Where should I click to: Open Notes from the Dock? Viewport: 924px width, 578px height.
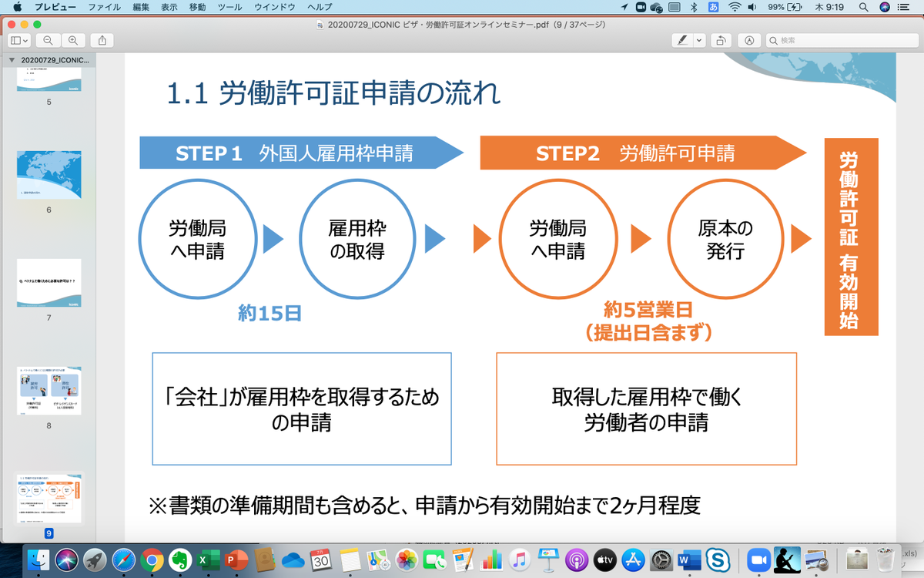pyautogui.click(x=350, y=560)
